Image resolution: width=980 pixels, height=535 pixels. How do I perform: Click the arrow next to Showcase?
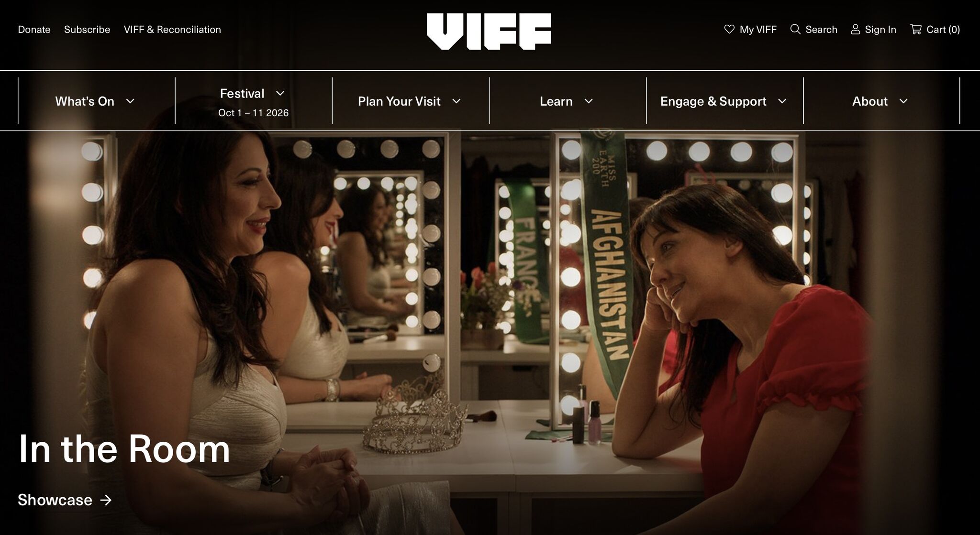(106, 500)
